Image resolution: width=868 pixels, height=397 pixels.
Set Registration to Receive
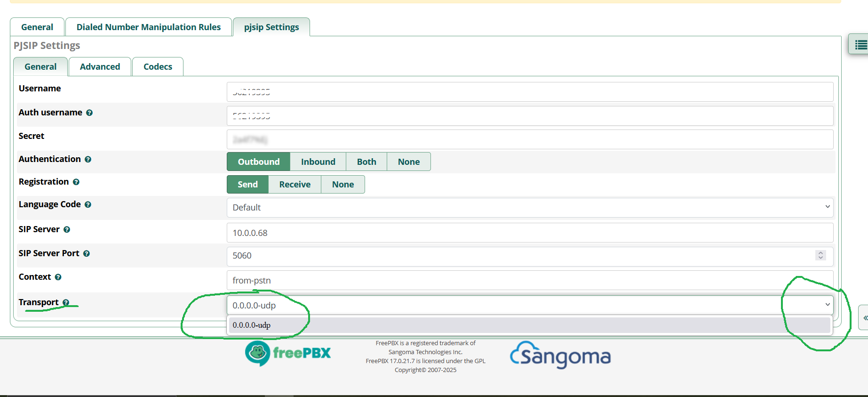pyautogui.click(x=295, y=185)
